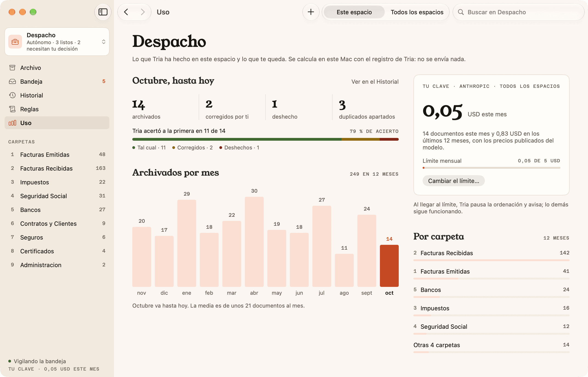Switch to Todos los espacios
The height and width of the screenshot is (377, 588).
(417, 12)
